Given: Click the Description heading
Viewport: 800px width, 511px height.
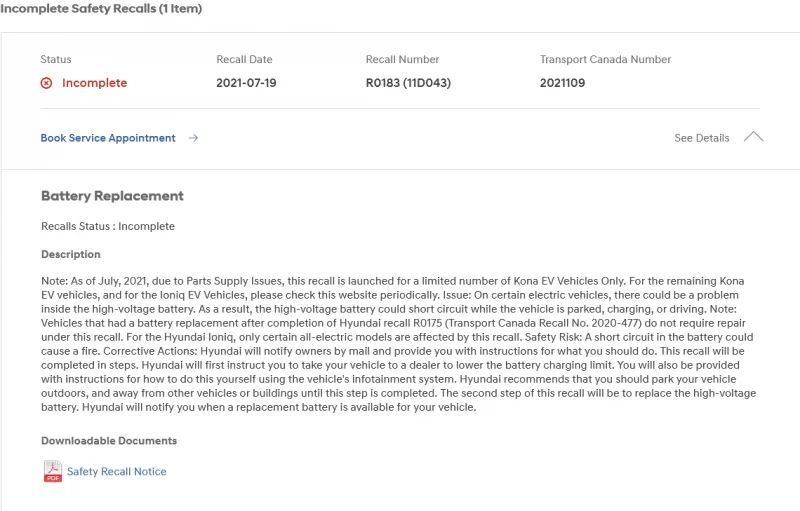Looking at the screenshot, I should pyautogui.click(x=71, y=254).
